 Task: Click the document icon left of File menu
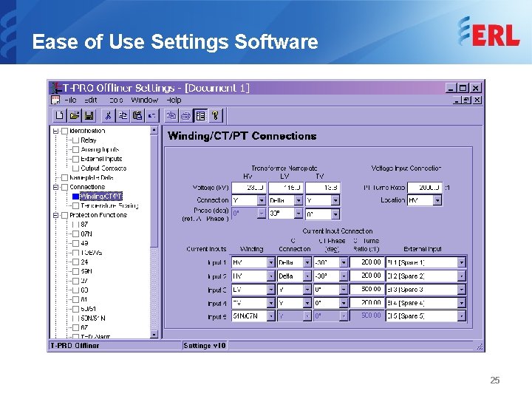[55, 100]
